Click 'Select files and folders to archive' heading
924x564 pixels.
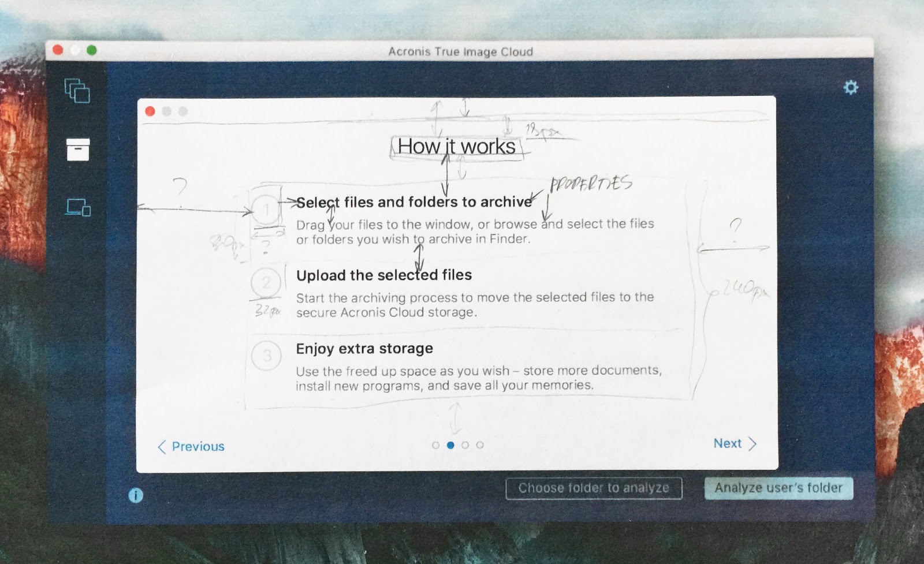click(x=414, y=202)
